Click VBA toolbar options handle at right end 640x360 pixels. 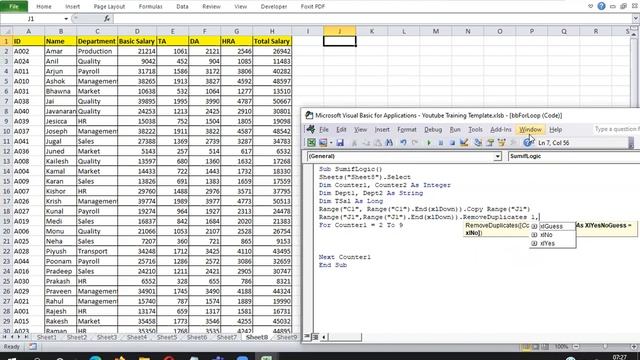631,143
